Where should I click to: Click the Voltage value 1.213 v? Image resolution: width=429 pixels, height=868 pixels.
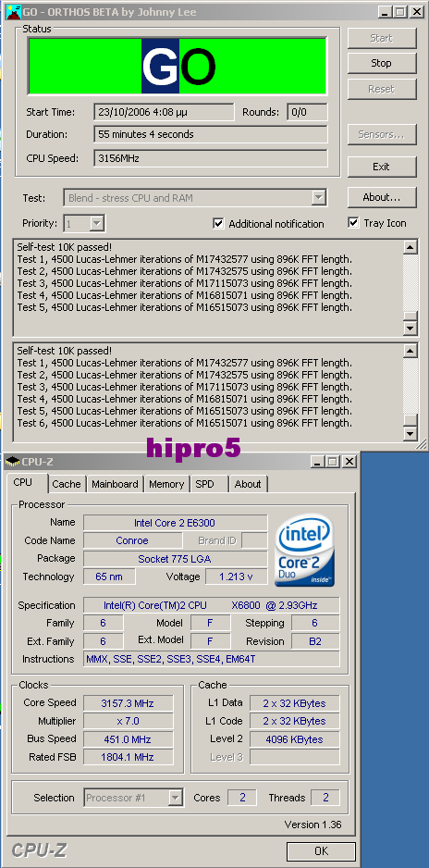pyautogui.click(x=236, y=577)
